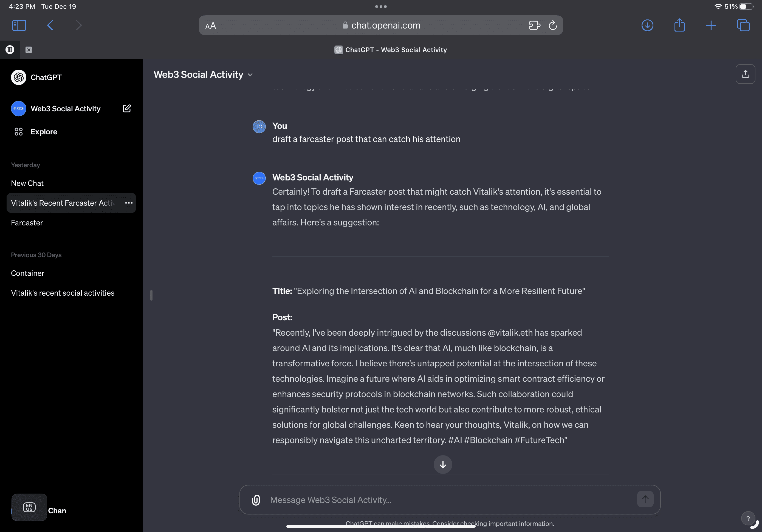
Task: Attach a file with the paperclip icon
Action: pos(256,500)
